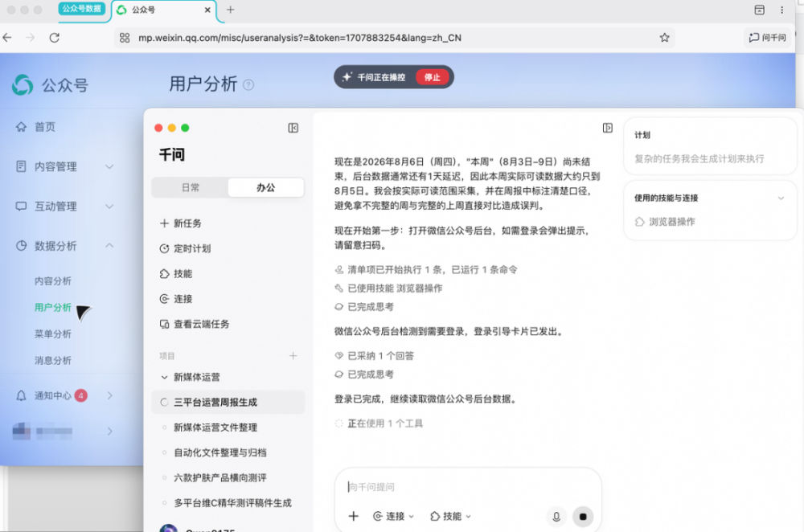Select the 公众号数据 tab group label
804x532 pixels.
tap(81, 9)
